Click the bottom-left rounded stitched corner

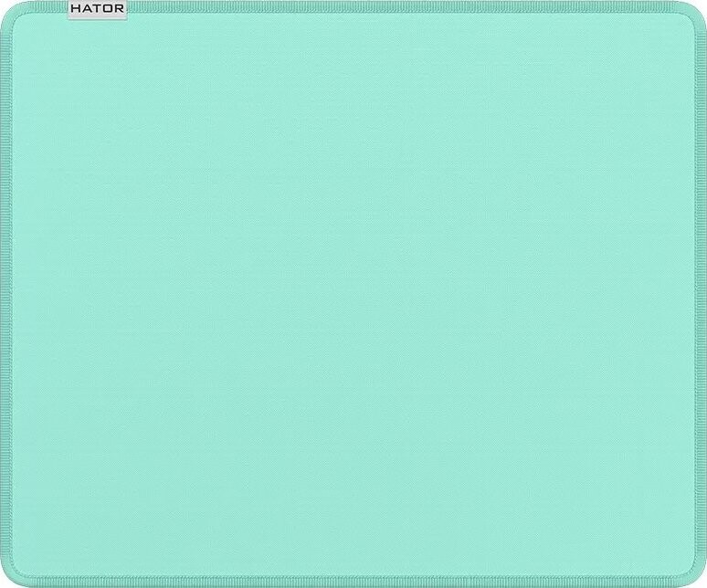[13, 574]
